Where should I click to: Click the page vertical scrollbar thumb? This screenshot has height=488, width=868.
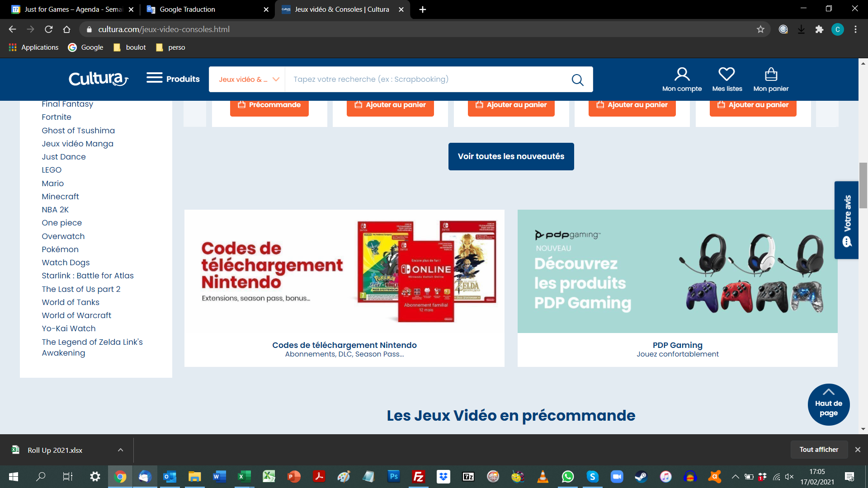863,185
